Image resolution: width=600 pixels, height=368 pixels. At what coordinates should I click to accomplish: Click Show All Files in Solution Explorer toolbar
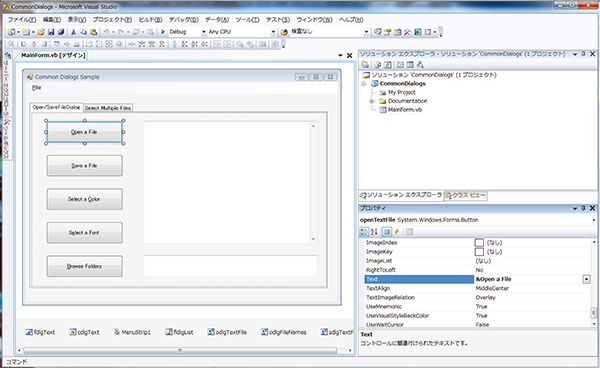click(377, 65)
